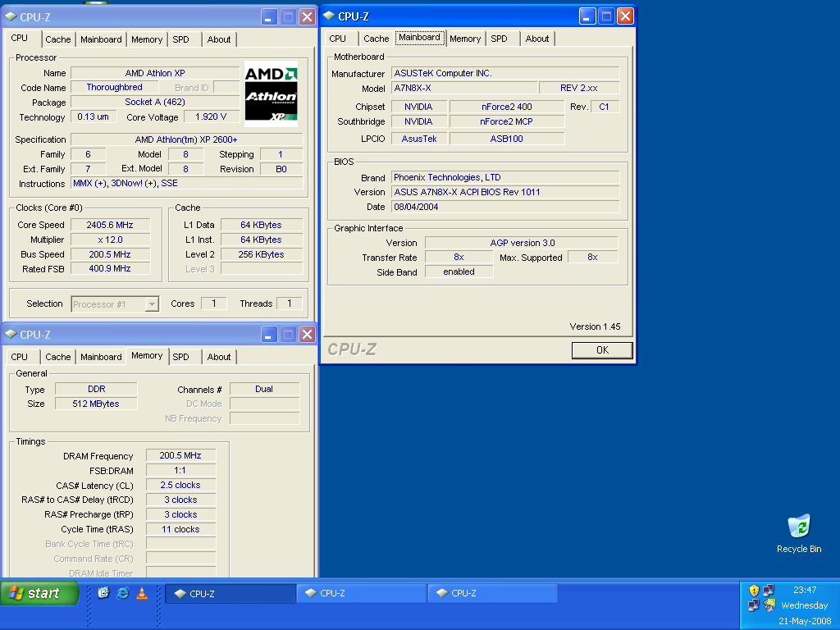Click the 'ASUSTeK Computer INC.' manufacturer field
Image resolution: width=840 pixels, height=630 pixels.
(x=505, y=73)
